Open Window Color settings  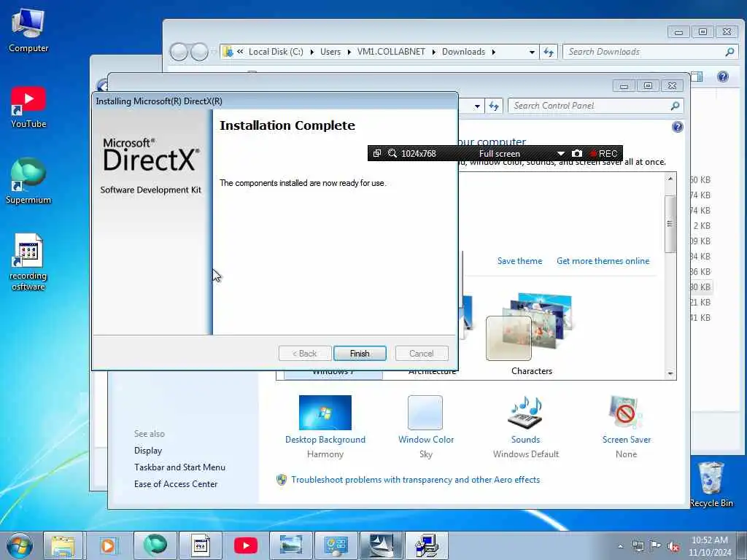coord(426,426)
